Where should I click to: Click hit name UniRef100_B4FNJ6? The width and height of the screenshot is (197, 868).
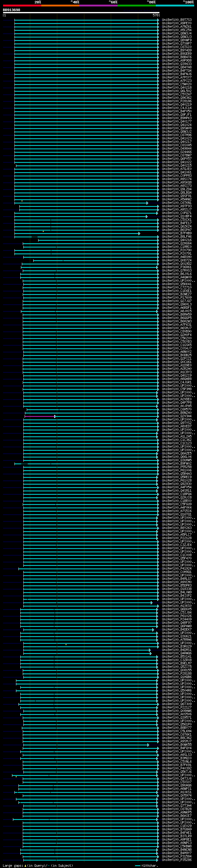177,74
